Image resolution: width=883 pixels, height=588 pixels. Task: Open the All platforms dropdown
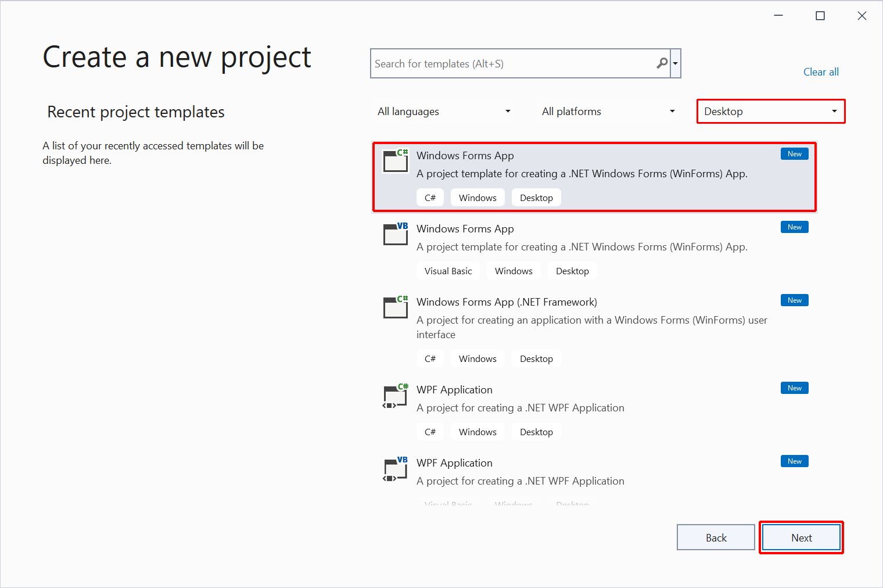(x=607, y=111)
